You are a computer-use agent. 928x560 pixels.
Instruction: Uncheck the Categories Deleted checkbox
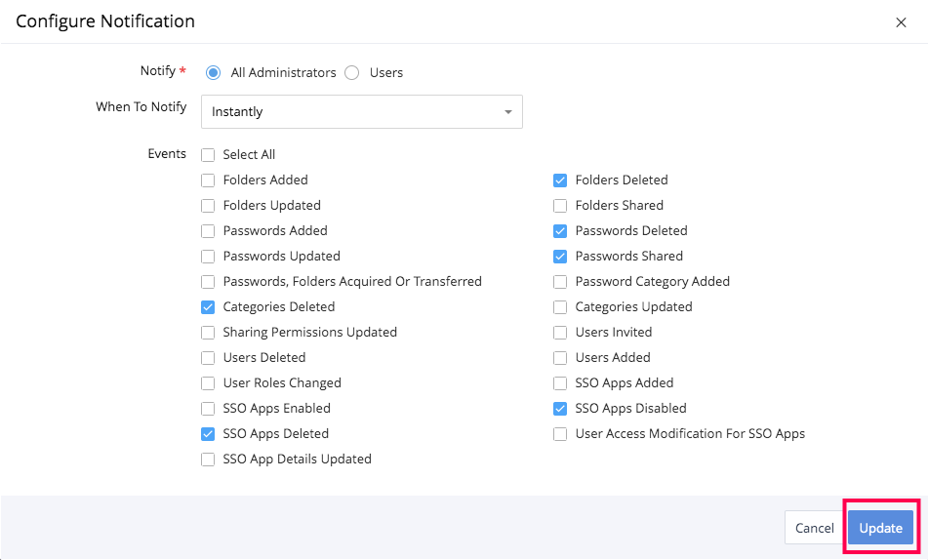point(208,306)
